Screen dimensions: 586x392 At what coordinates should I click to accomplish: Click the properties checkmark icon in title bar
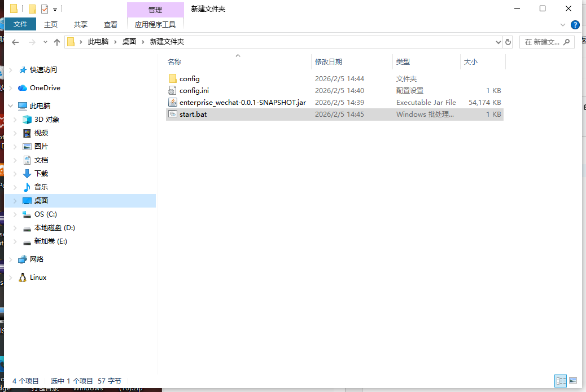[45, 8]
